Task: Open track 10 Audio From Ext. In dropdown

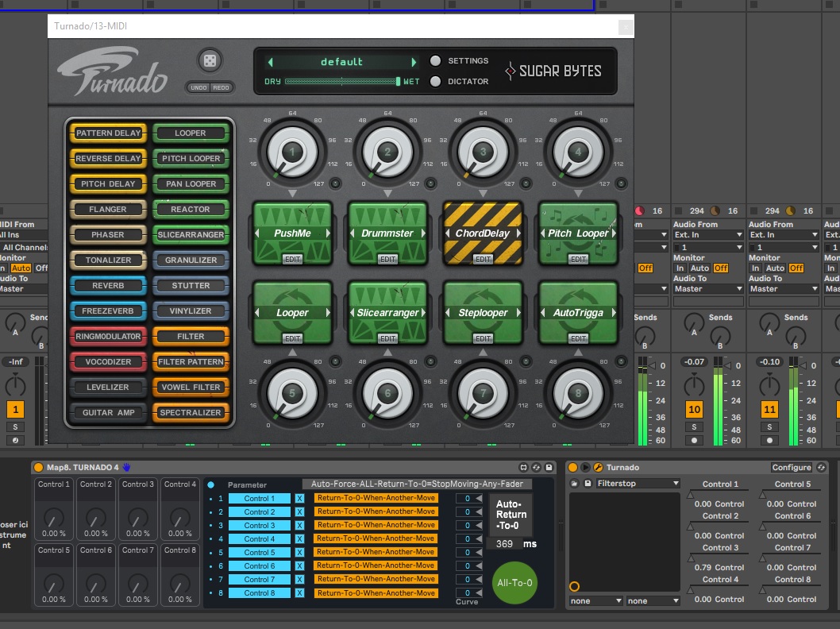Action: tap(709, 235)
